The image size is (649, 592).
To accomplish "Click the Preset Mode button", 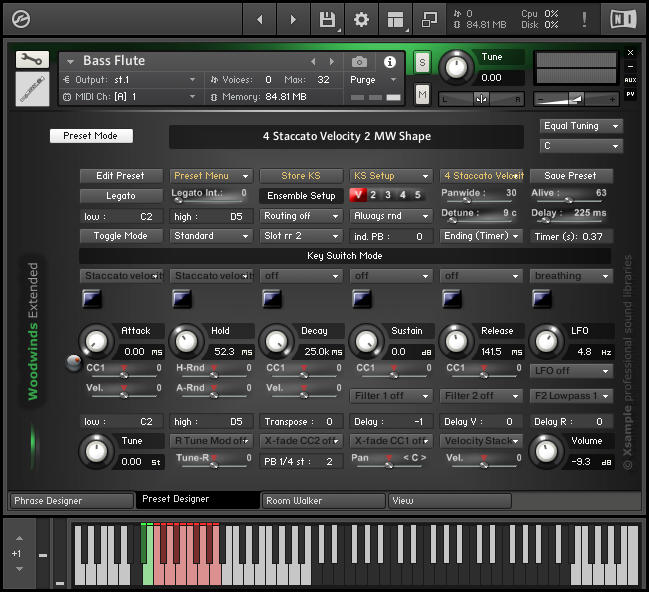I will tap(91, 136).
